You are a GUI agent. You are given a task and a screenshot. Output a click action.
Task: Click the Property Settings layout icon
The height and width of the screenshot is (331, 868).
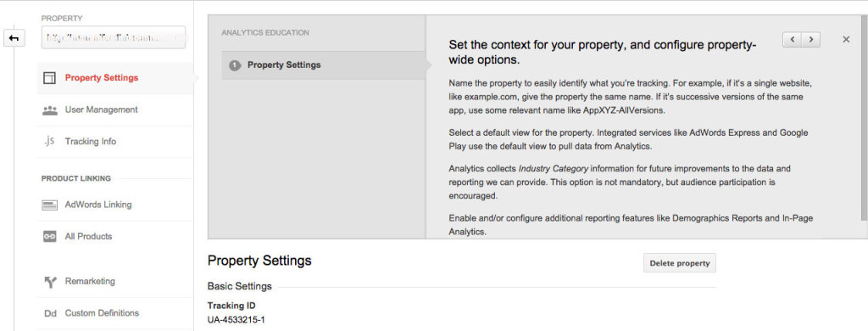point(49,77)
